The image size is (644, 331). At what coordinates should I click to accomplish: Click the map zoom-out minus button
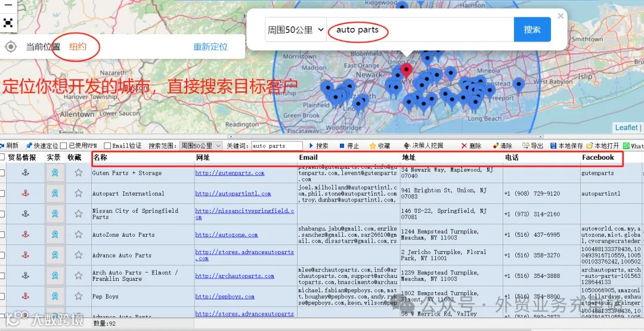pyautogui.click(x=8, y=5)
